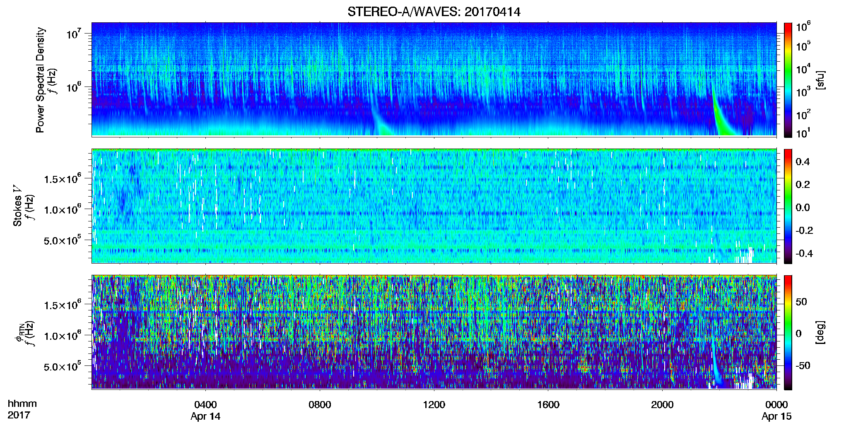Click the [deg] unit label

point(820,332)
